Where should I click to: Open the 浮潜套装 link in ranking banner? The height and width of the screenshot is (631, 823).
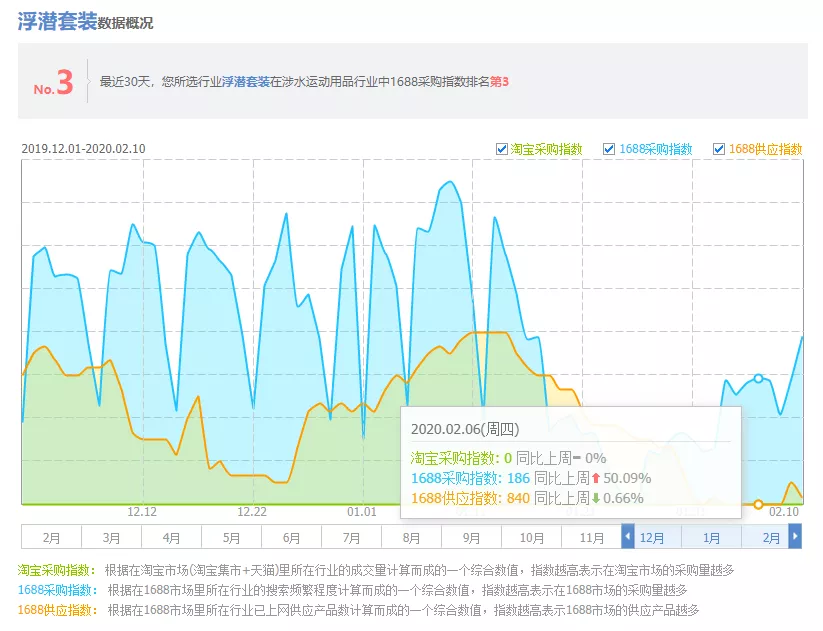point(246,82)
